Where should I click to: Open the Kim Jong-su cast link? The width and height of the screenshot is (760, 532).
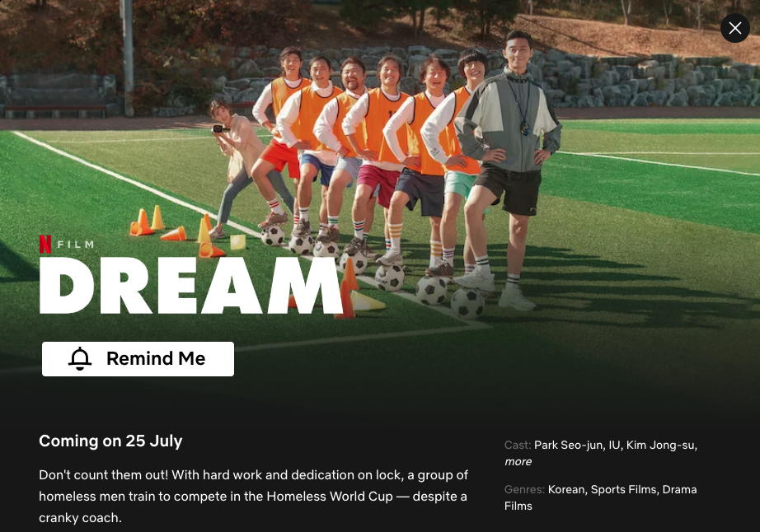point(660,445)
